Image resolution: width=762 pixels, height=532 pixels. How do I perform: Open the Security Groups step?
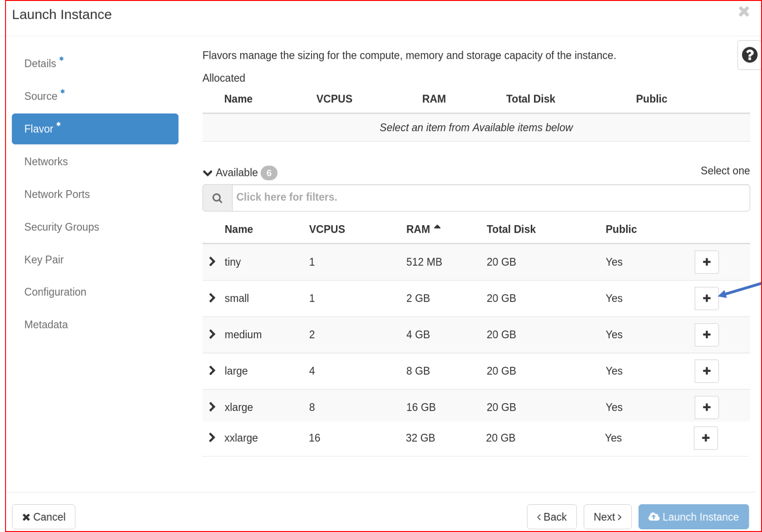click(62, 227)
